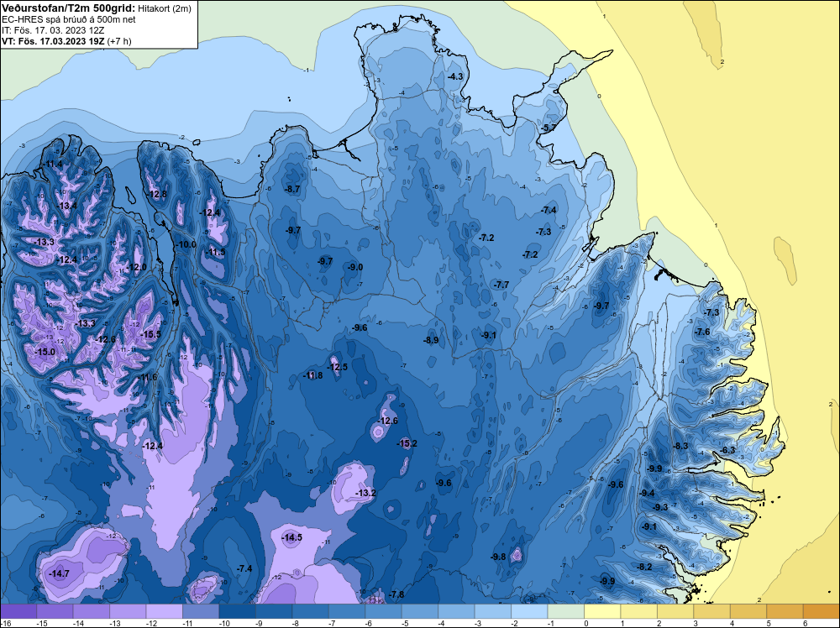Click the -4.3 temperature label

pyautogui.click(x=455, y=77)
